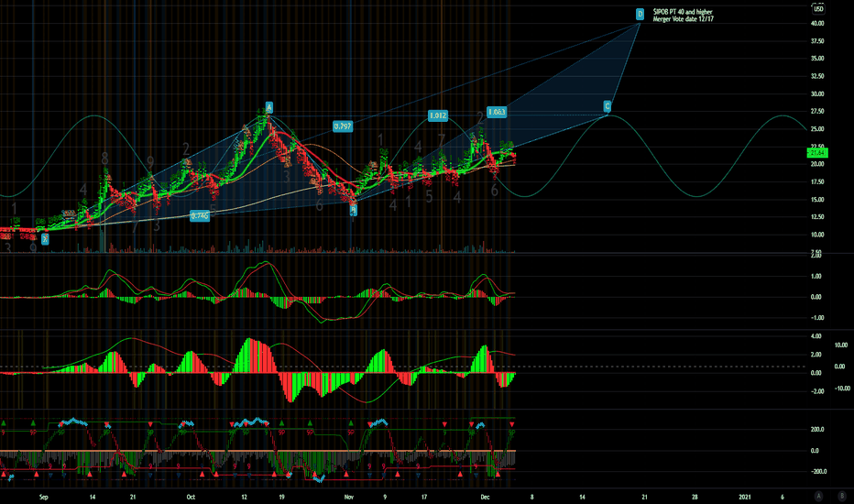Click the 19 date label on time axis
Viewport: 854px width, 504px height.
click(x=281, y=497)
